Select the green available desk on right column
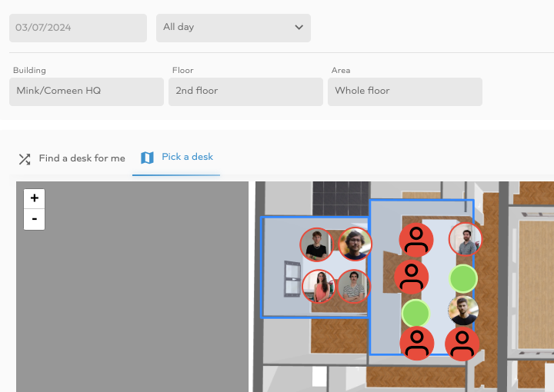554x392 pixels. click(463, 278)
